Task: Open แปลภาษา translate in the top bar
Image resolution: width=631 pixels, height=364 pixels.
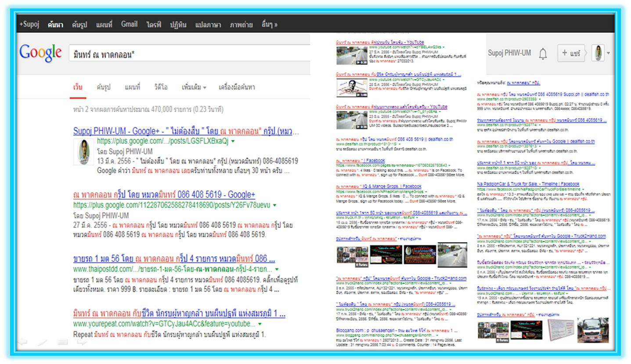Action: coord(208,25)
